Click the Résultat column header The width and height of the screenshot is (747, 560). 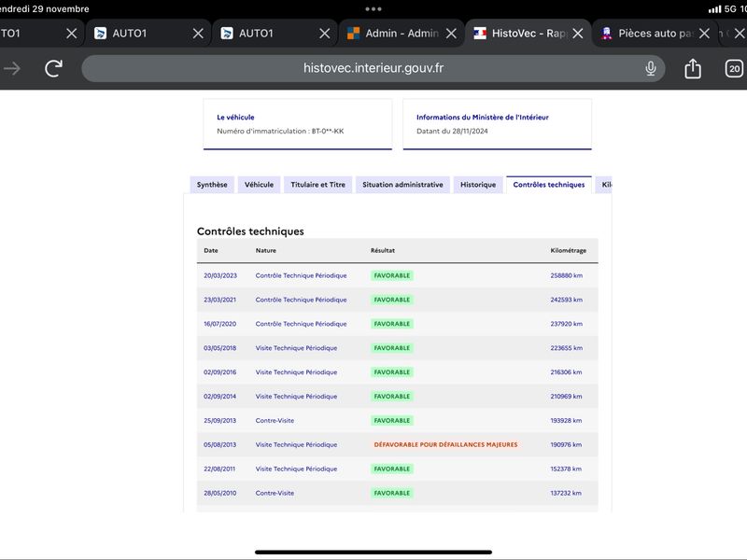click(383, 250)
